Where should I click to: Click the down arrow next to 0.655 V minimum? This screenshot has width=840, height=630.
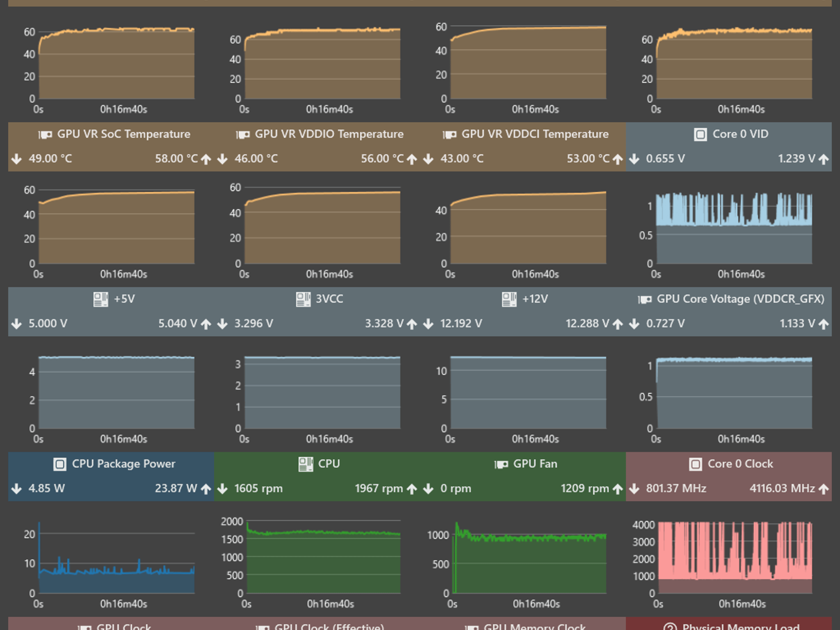click(634, 159)
